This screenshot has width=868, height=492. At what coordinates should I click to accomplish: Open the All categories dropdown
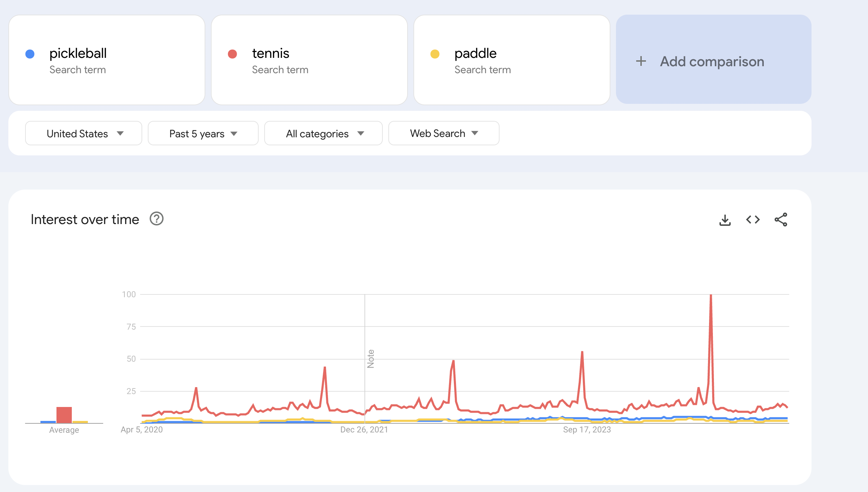click(323, 133)
